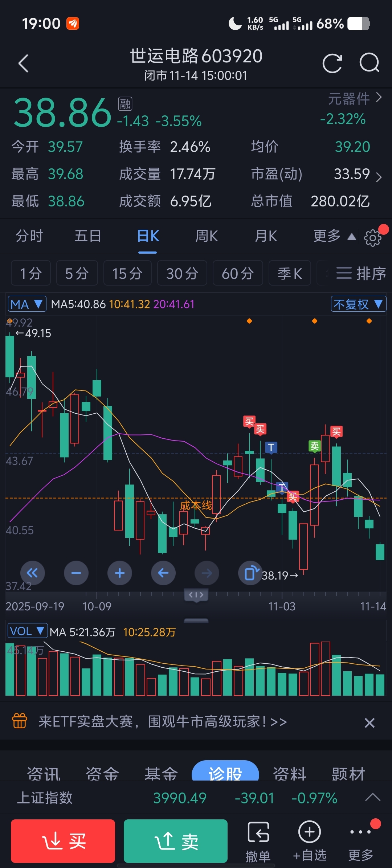This screenshot has height=868, width=392.
Task: Tap the chart range slider handle
Action: [x=196, y=595]
